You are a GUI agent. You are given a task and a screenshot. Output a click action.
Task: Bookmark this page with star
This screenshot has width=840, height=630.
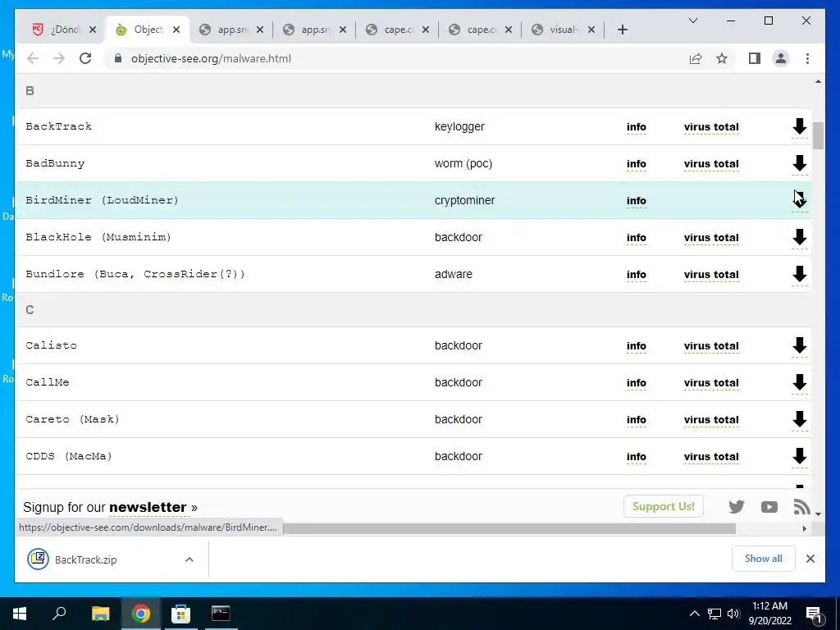pos(722,58)
